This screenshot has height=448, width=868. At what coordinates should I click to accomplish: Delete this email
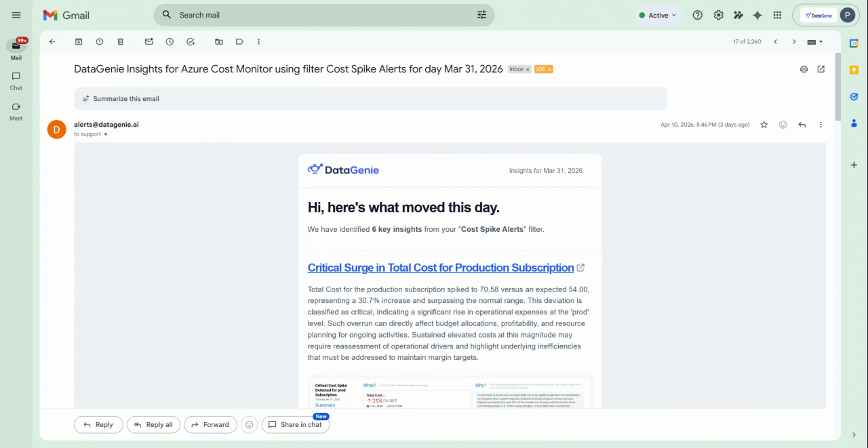[x=121, y=41]
